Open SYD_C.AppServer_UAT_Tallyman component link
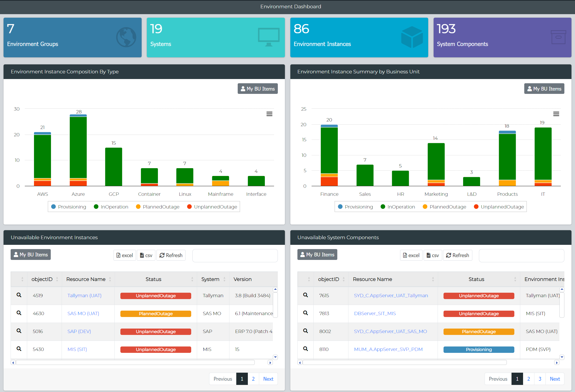The width and height of the screenshot is (575, 392). pyautogui.click(x=391, y=296)
